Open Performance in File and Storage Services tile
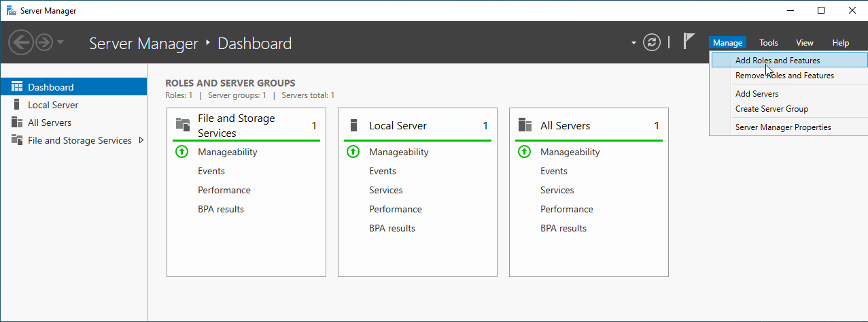The width and height of the screenshot is (868, 322). pyautogui.click(x=224, y=190)
